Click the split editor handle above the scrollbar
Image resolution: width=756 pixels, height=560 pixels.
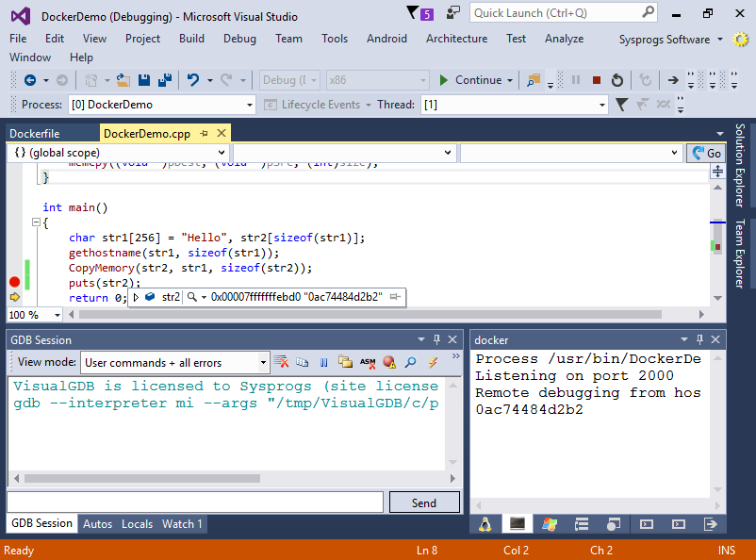[x=717, y=171]
